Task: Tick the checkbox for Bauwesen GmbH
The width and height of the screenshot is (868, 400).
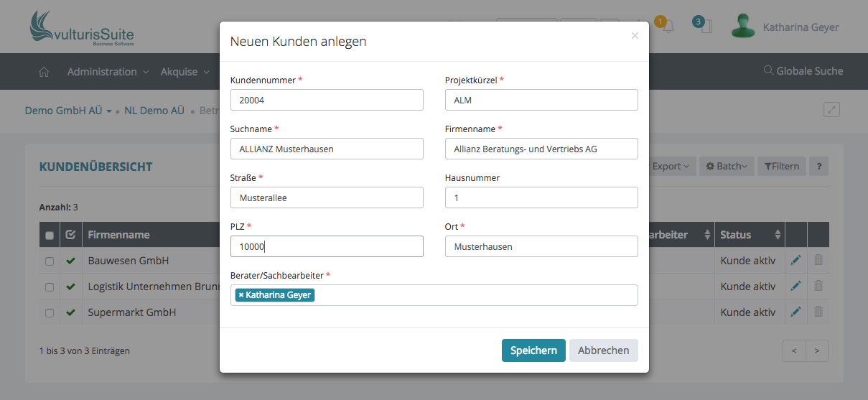Action: coord(50,261)
